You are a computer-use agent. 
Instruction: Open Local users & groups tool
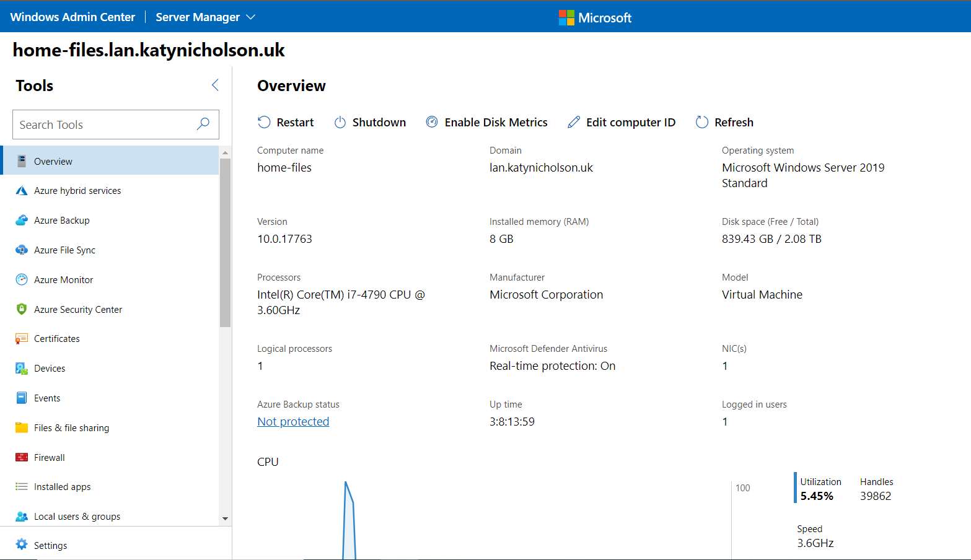click(77, 517)
